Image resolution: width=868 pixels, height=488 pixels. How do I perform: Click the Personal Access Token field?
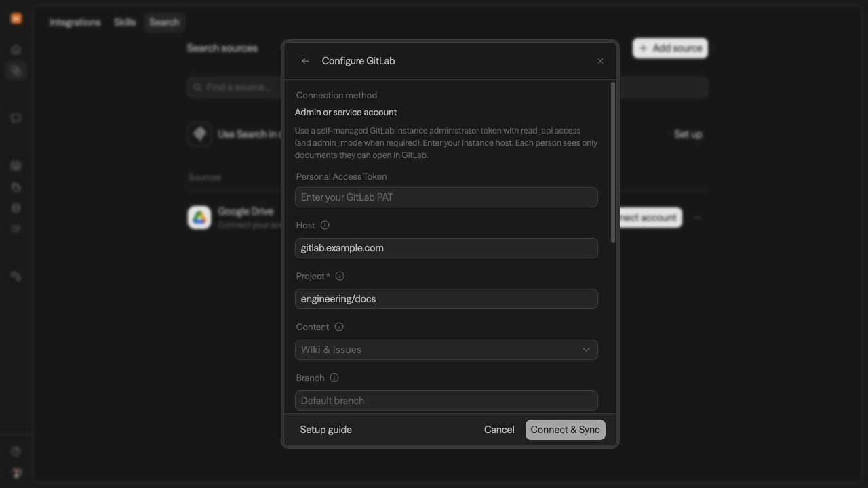[446, 197]
